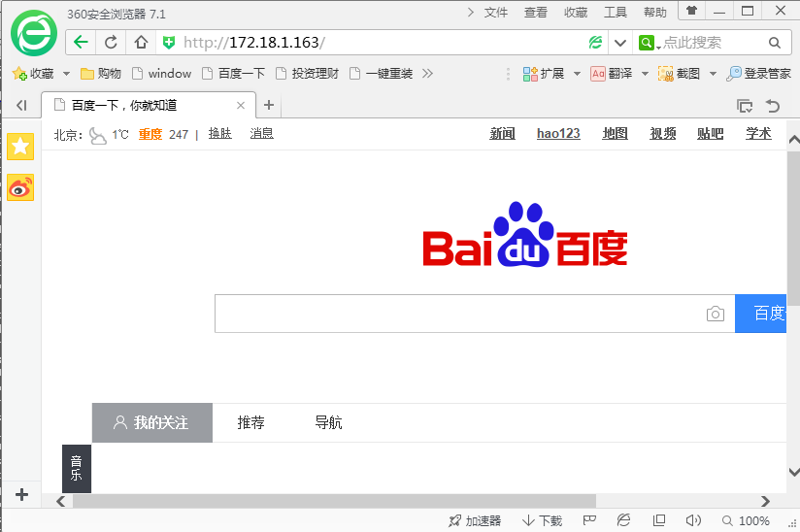Viewport: 800px width, 532px height.
Task: Open the 收藏 menu in title bar
Action: pyautogui.click(x=576, y=13)
